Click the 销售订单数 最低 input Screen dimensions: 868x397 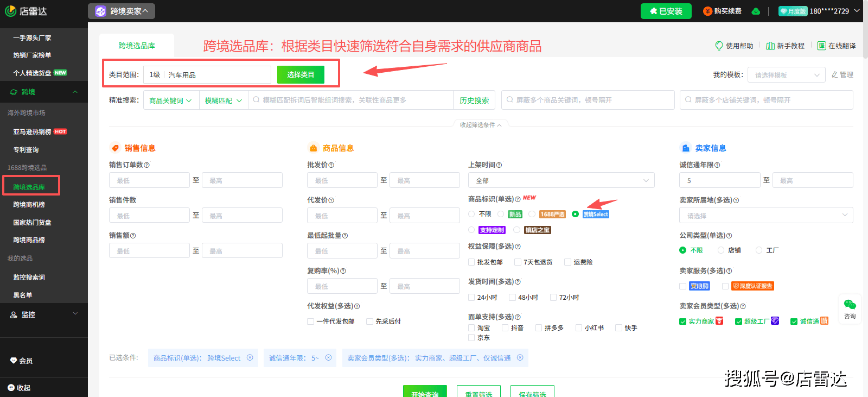pos(149,180)
